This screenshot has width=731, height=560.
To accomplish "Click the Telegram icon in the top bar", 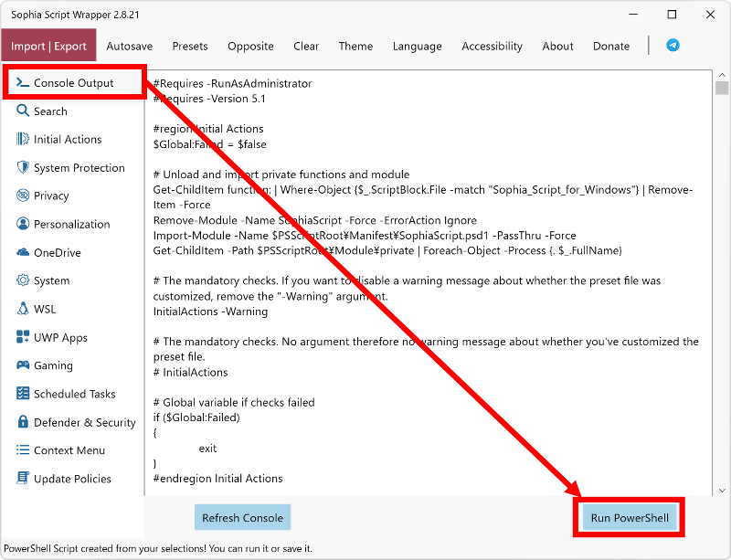I will [673, 45].
